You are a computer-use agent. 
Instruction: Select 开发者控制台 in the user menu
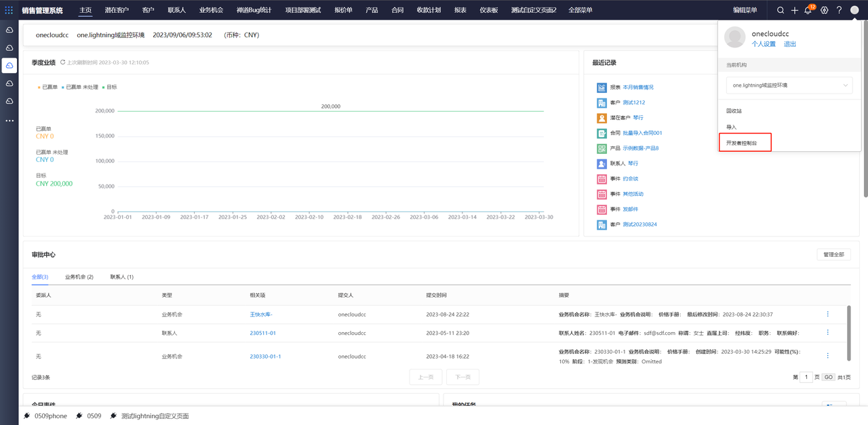741,144
